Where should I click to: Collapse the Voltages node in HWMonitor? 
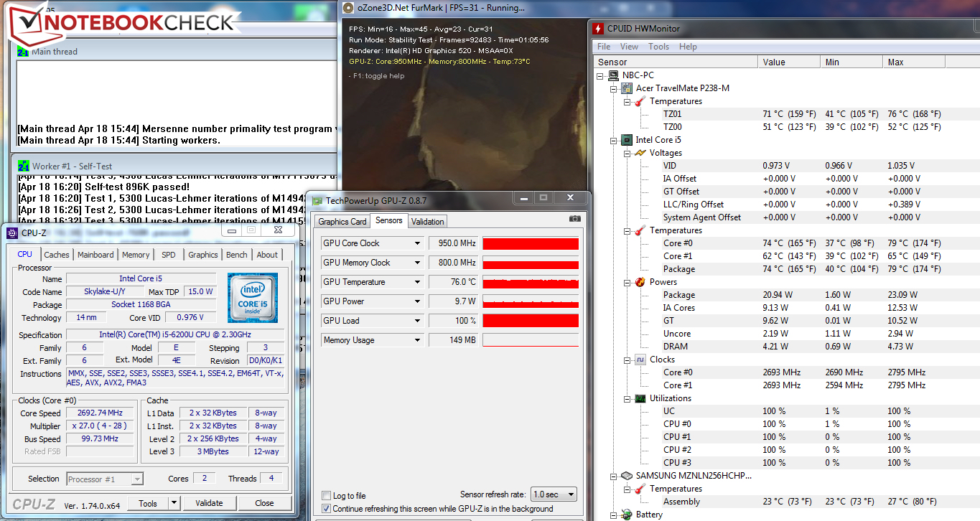[x=627, y=153]
